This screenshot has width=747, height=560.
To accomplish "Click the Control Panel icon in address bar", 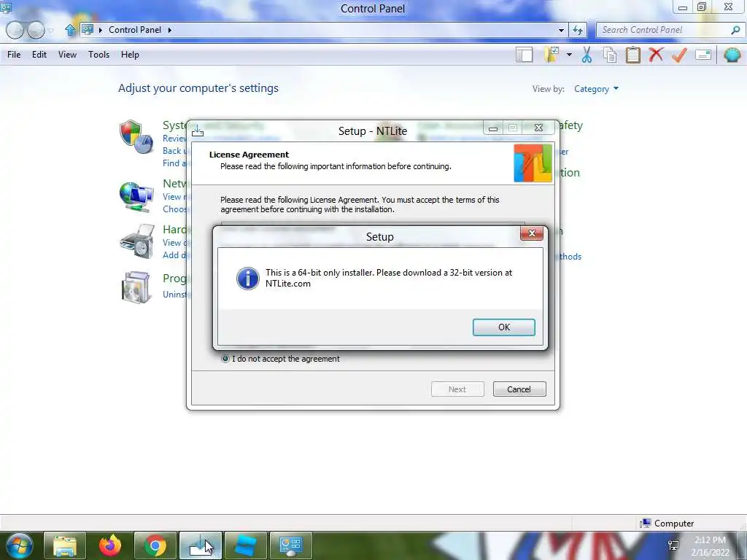I will (88, 29).
